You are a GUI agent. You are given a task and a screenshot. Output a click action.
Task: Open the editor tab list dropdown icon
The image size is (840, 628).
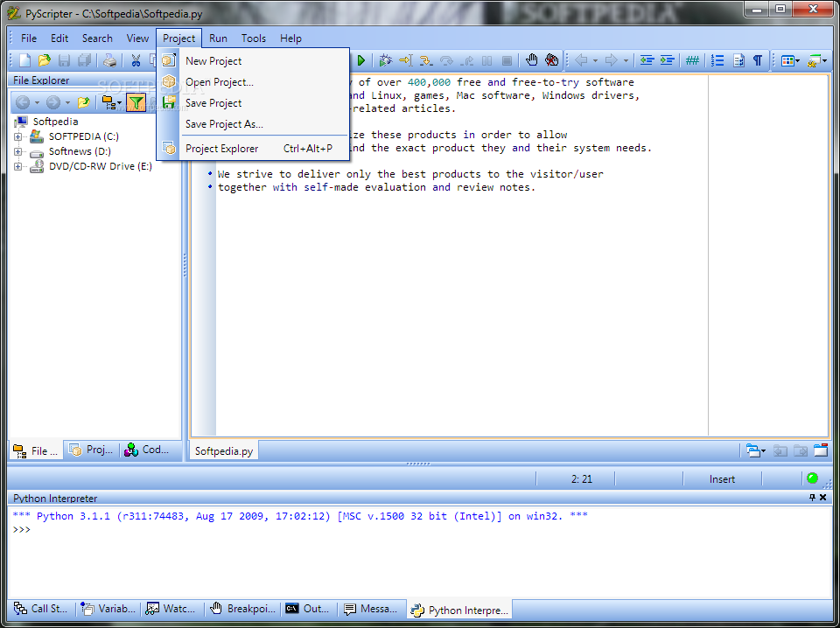pos(755,450)
